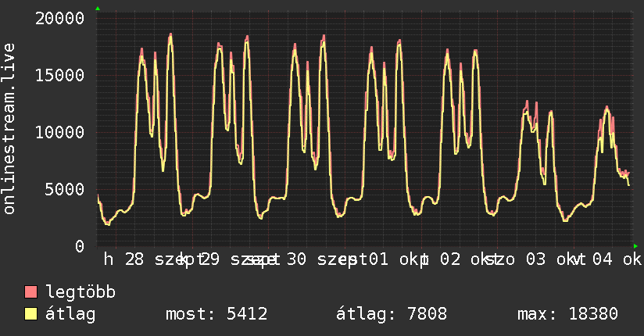Click the 'max: 18380' statistic

pos(567,314)
